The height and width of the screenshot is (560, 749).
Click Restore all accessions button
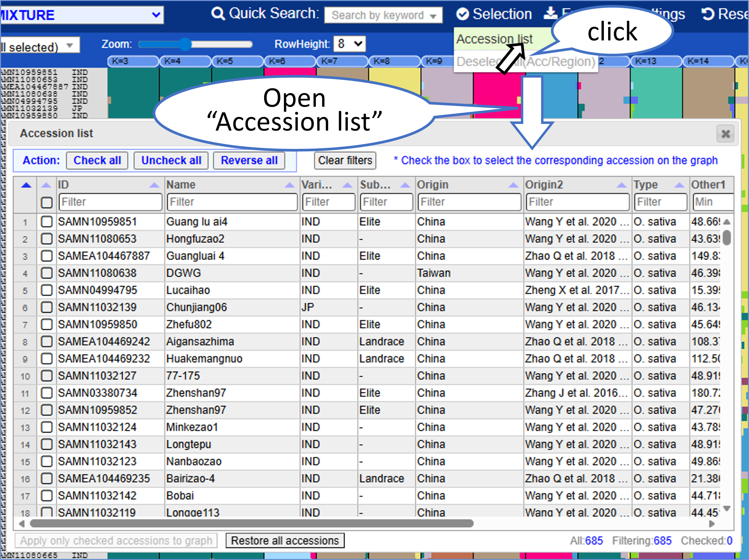tap(285, 541)
